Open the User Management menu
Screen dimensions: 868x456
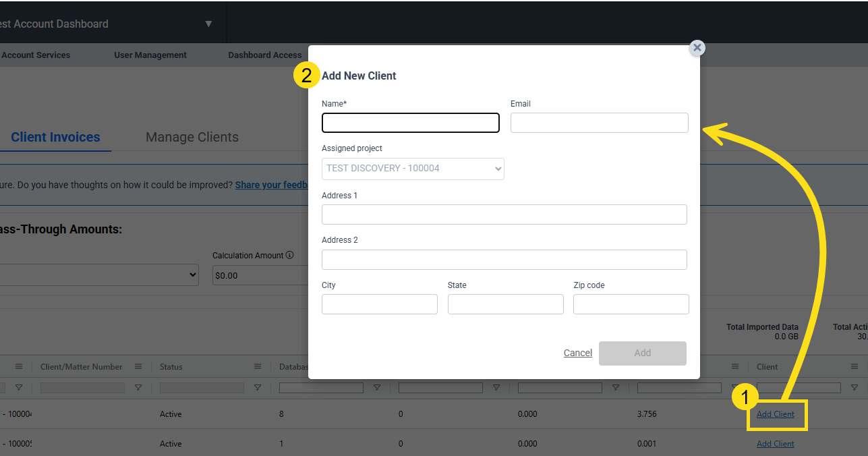pos(150,55)
